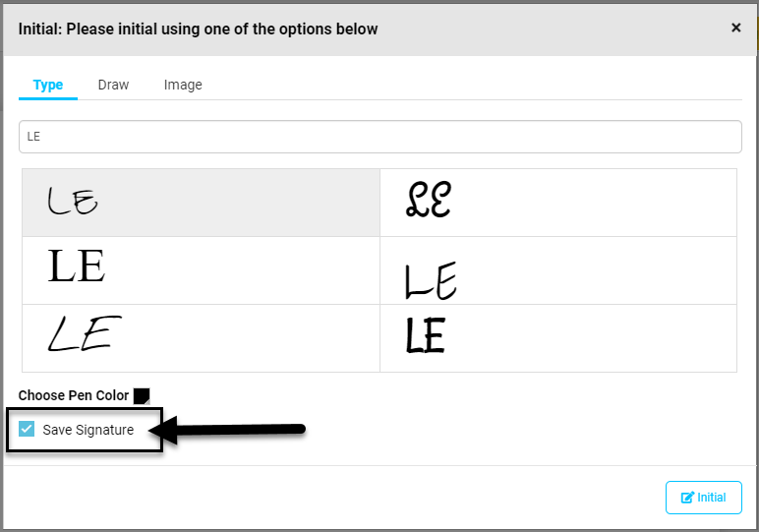Expand the pen color picker corner arrow
Image resolution: width=759 pixels, height=532 pixels.
click(147, 401)
